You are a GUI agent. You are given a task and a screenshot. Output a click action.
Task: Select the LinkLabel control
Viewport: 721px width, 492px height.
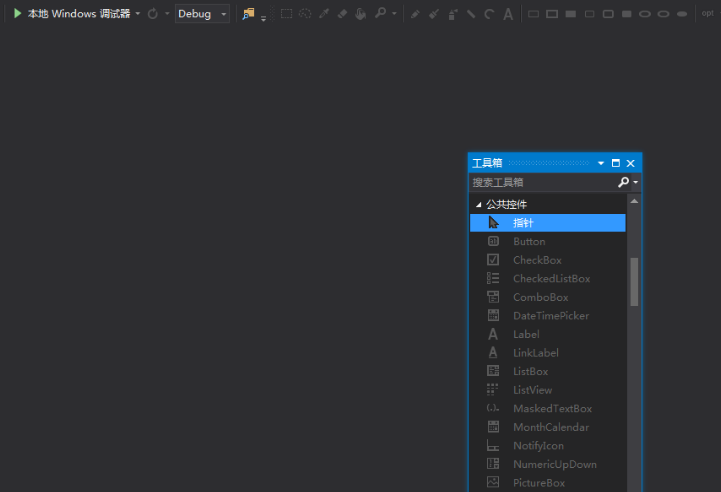(x=535, y=353)
